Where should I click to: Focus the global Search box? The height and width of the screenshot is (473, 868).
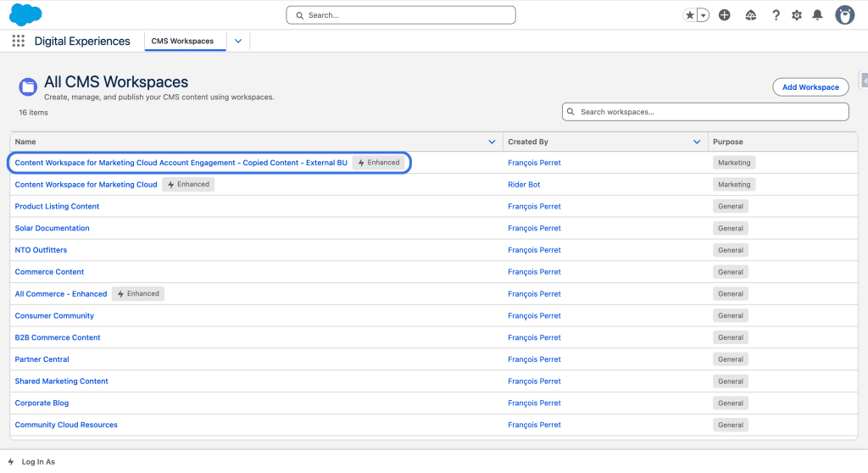pos(401,15)
